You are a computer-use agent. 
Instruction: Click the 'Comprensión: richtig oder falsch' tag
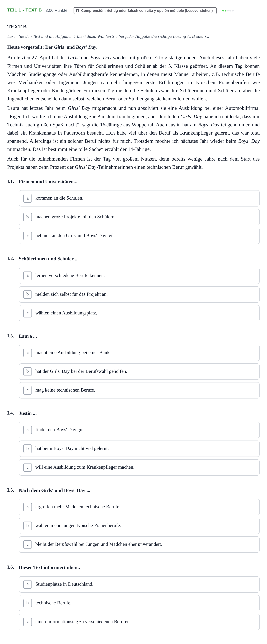145,10
